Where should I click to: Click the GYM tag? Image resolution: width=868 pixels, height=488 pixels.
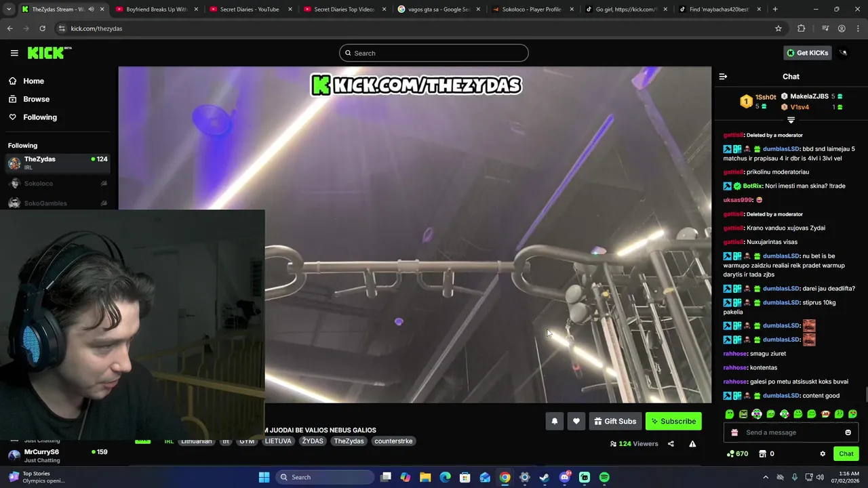pyautogui.click(x=247, y=441)
